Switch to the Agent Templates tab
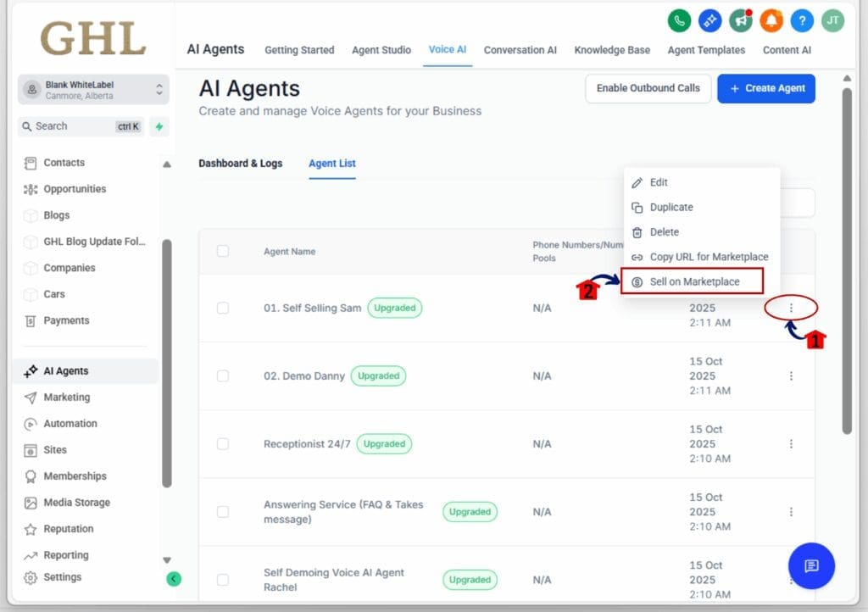The height and width of the screenshot is (612, 868). 706,50
